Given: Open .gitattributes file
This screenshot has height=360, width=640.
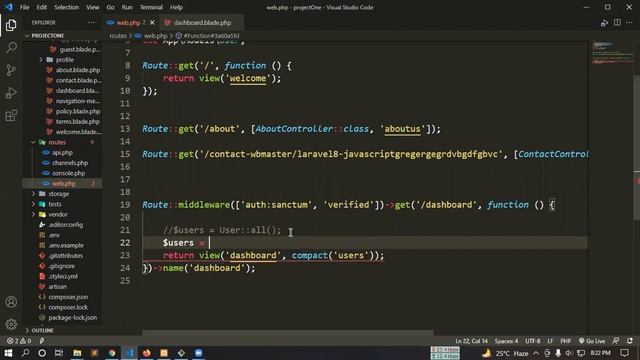Looking at the screenshot, I should [x=65, y=256].
